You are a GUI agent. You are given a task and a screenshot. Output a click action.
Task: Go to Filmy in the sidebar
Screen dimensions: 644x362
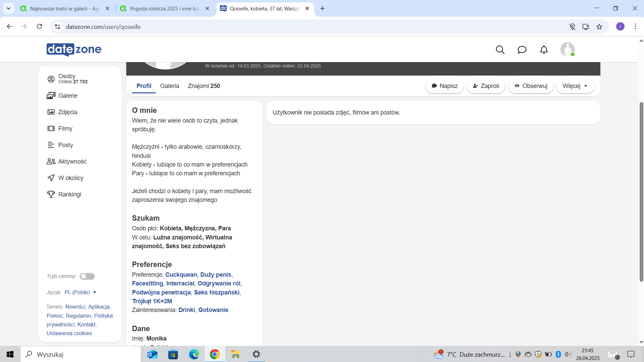coord(65,129)
